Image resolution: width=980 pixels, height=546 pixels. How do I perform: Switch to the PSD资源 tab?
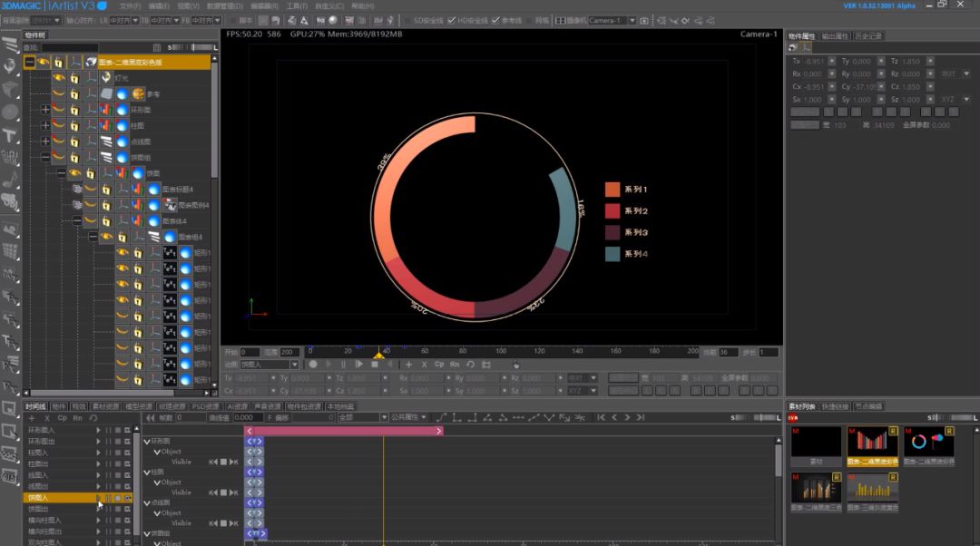coord(206,406)
